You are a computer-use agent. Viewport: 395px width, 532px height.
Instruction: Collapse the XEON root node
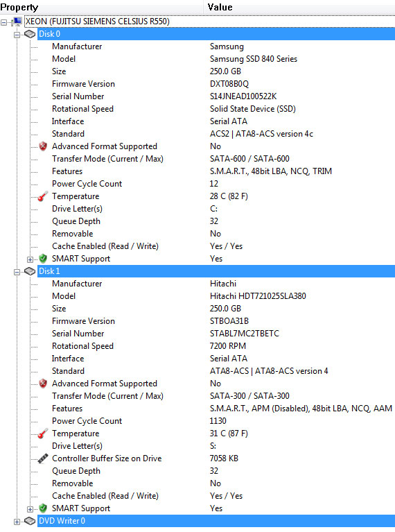[x=3, y=22]
